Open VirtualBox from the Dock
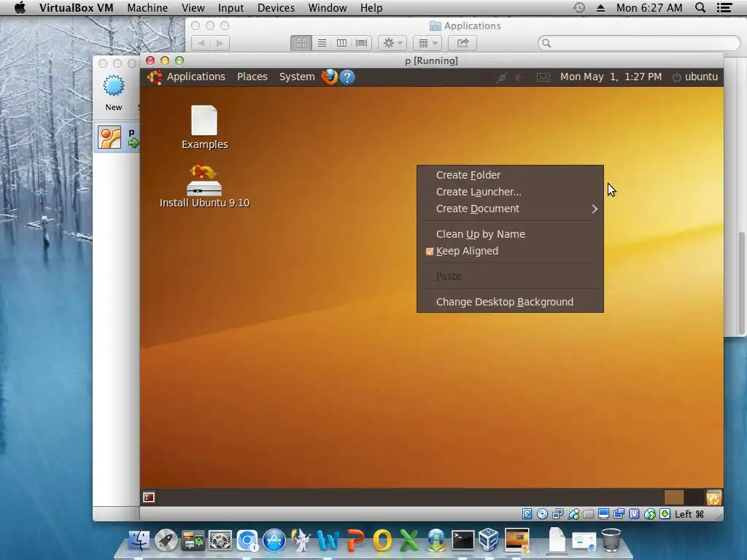Image resolution: width=747 pixels, height=560 pixels. 488,540
